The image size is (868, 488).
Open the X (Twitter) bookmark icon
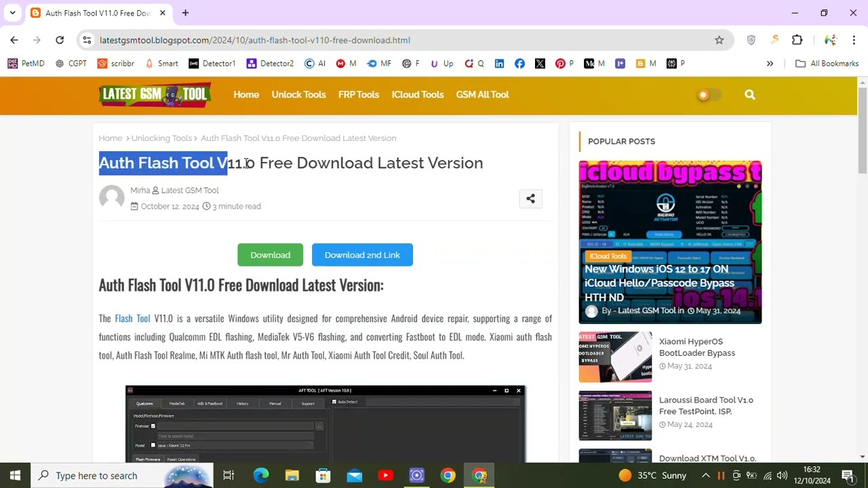tap(540, 64)
